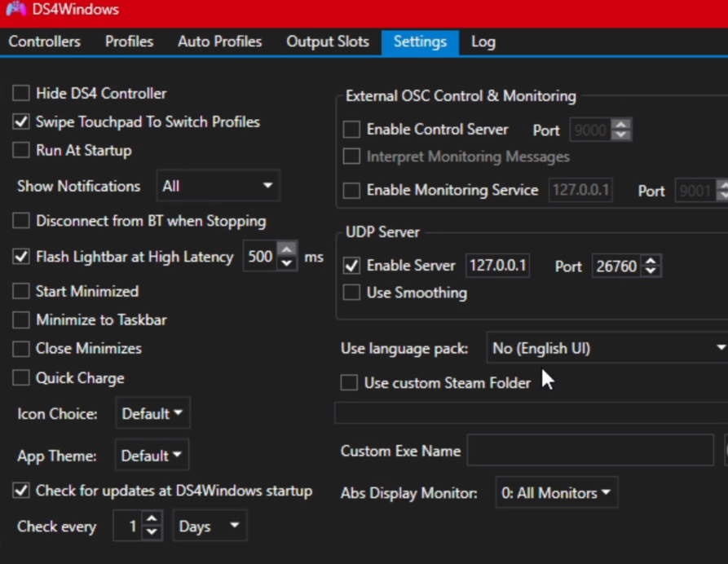The width and height of the screenshot is (728, 564).
Task: Decrement the Check every interval value
Action: [152, 533]
